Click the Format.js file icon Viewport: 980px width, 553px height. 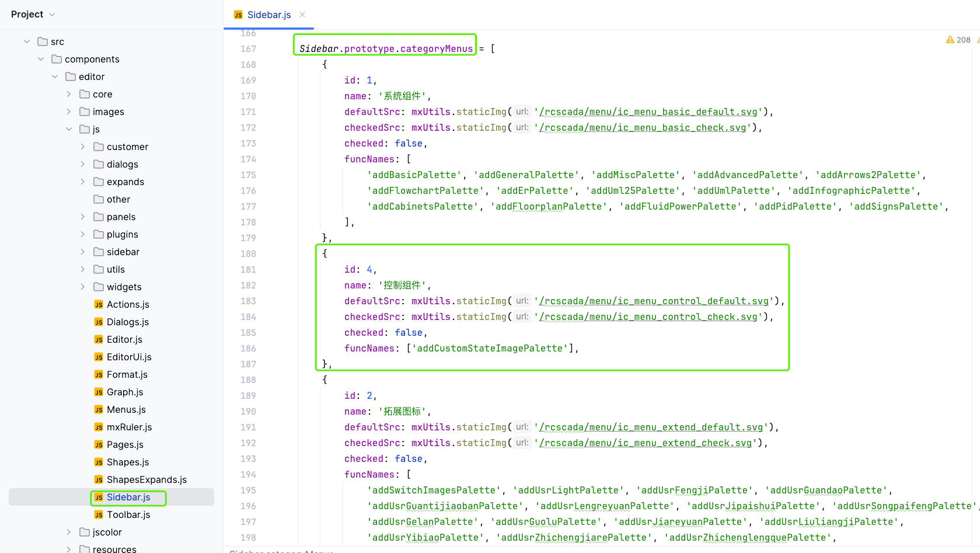click(x=99, y=374)
